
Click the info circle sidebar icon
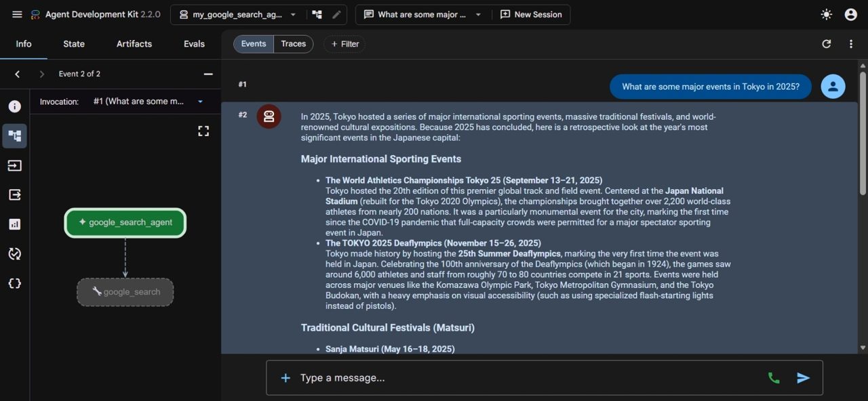(14, 106)
